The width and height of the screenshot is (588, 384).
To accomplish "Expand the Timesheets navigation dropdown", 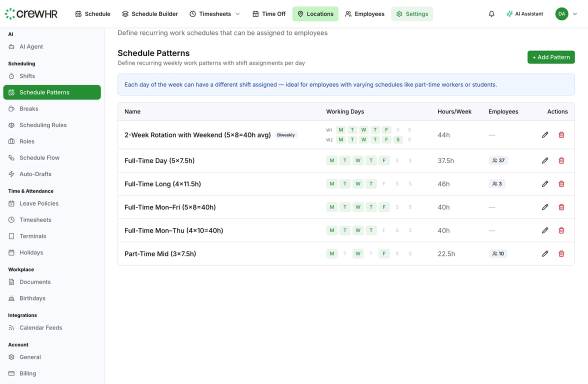I will coord(238,13).
